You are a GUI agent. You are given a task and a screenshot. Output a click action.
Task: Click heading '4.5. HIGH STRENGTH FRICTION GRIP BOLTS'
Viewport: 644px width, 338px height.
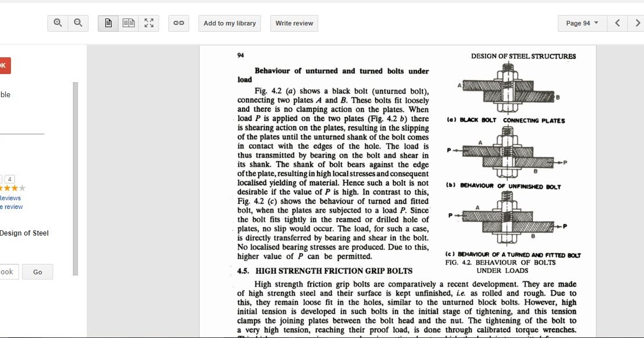(325, 271)
